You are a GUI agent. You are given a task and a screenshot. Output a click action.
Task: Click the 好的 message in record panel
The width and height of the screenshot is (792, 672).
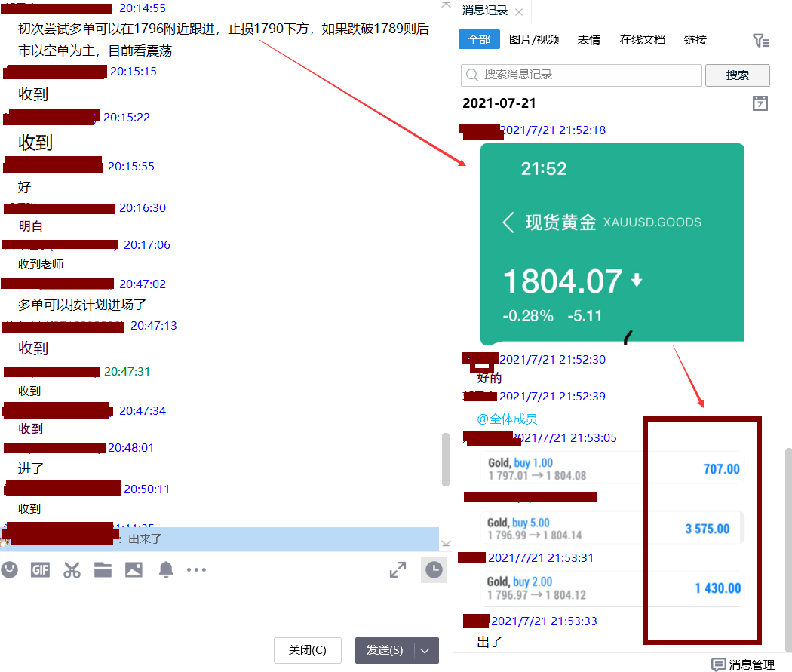(490, 378)
